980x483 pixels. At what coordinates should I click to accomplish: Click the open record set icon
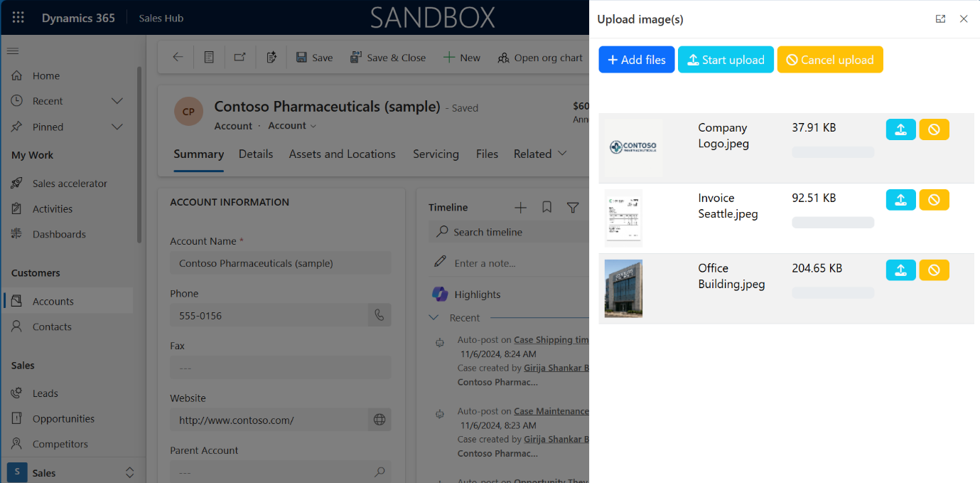pyautogui.click(x=209, y=58)
